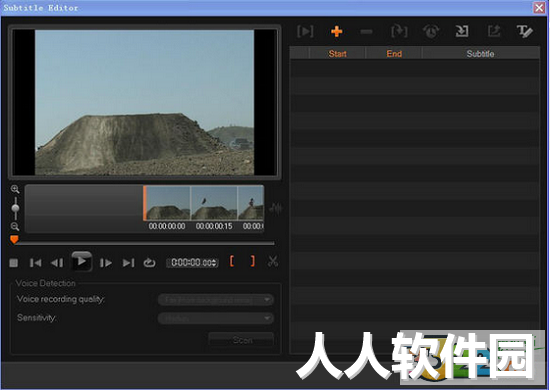
Task: Click the Scan button
Action: pyautogui.click(x=241, y=340)
